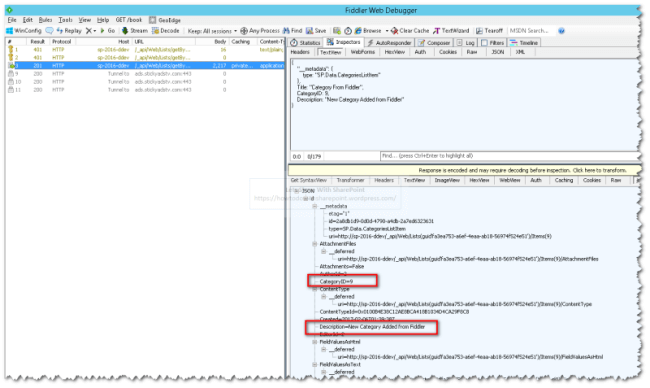
Task: Pick the Any Process target icon
Action: pyautogui.click(x=260, y=31)
